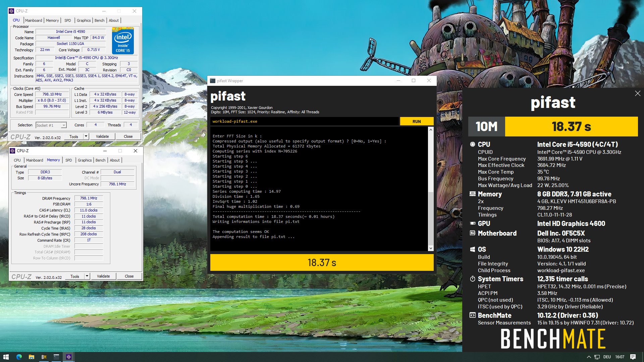Open the notification center icon
644x362 pixels.
point(633,357)
